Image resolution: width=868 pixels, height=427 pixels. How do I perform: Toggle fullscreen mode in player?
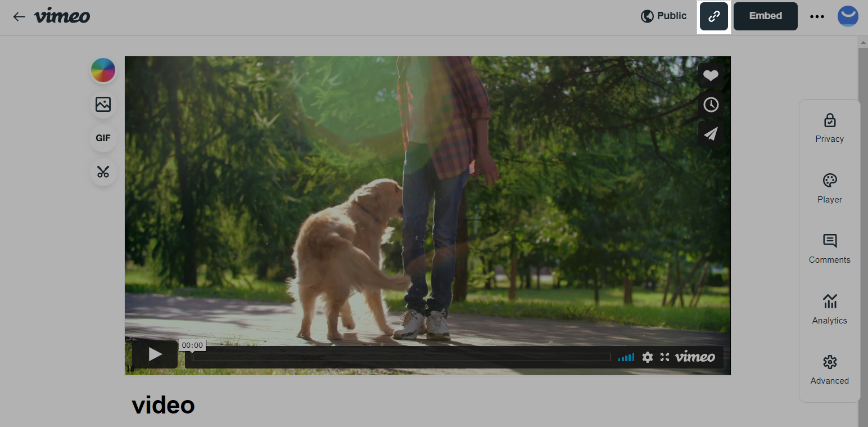[664, 357]
